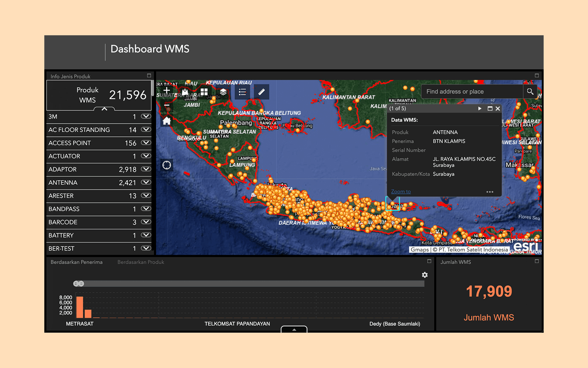
Task: Go to the next feature in the popup
Action: coord(480,109)
